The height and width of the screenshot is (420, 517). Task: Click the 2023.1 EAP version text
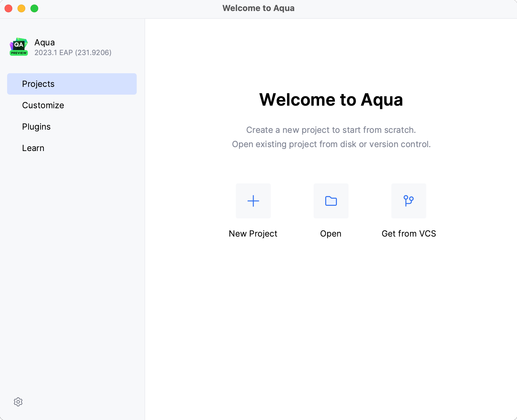point(73,52)
